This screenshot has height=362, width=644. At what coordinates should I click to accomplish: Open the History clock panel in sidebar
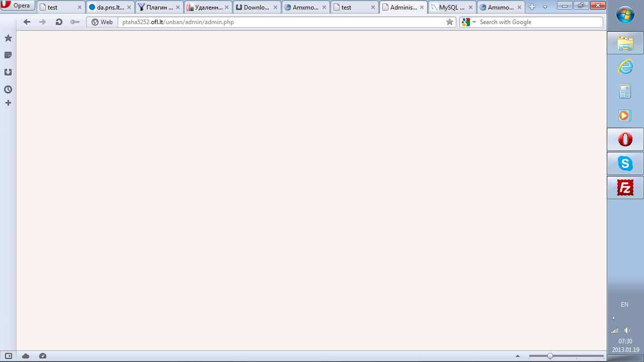pyautogui.click(x=8, y=89)
